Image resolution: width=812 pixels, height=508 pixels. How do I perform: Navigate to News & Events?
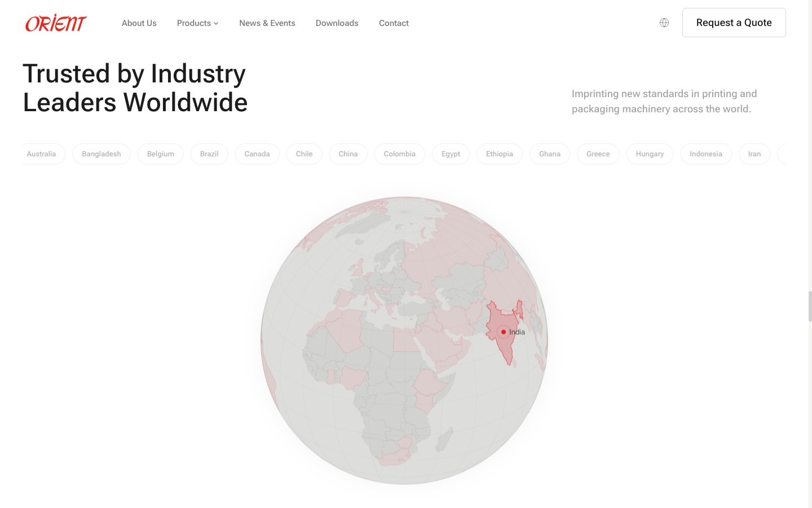[267, 23]
